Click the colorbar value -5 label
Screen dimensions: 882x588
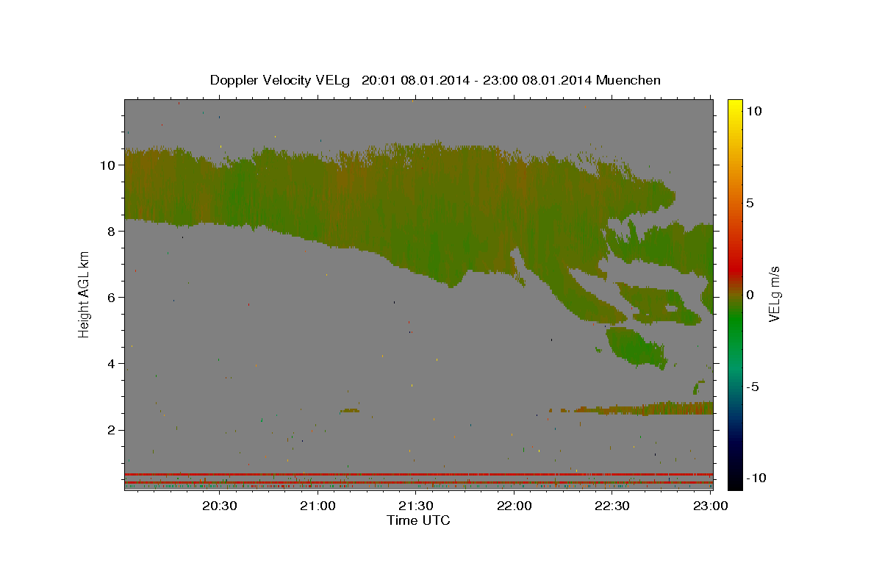point(753,387)
